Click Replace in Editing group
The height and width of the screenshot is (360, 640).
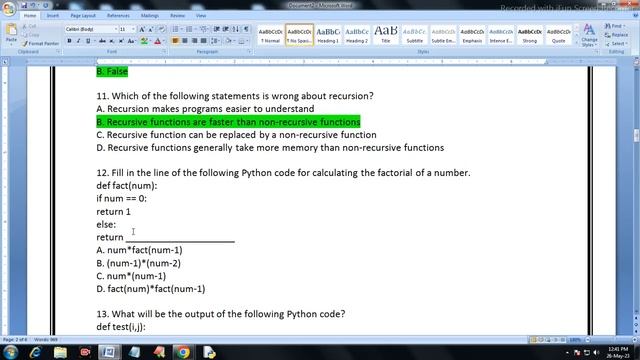pos(616,35)
